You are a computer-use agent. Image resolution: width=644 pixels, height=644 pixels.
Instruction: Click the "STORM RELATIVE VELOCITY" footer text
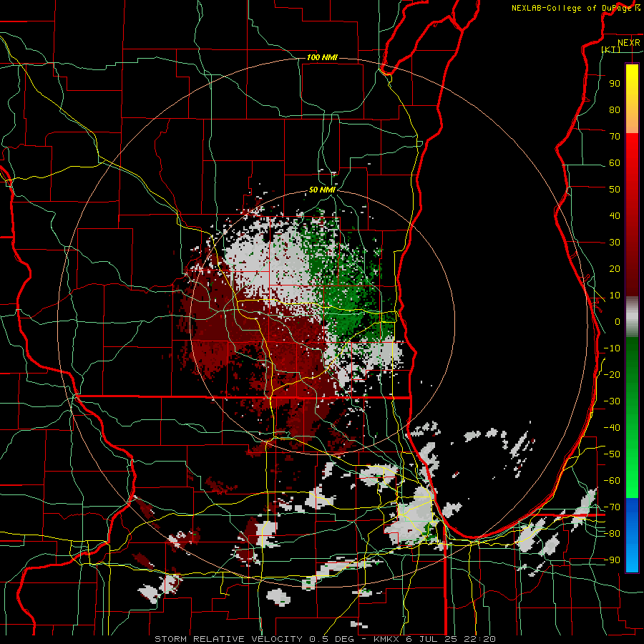click(228, 639)
